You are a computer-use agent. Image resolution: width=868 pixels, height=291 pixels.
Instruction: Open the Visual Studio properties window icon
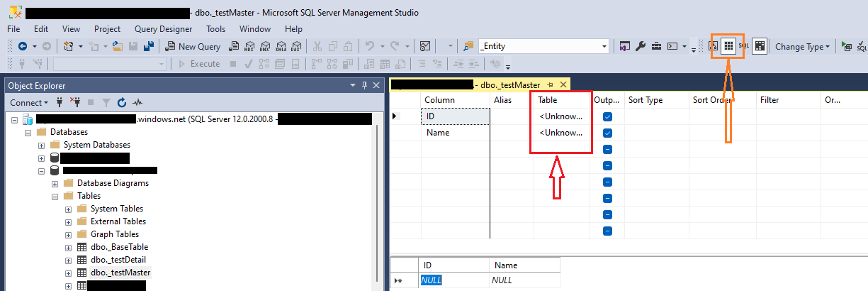[x=625, y=46]
